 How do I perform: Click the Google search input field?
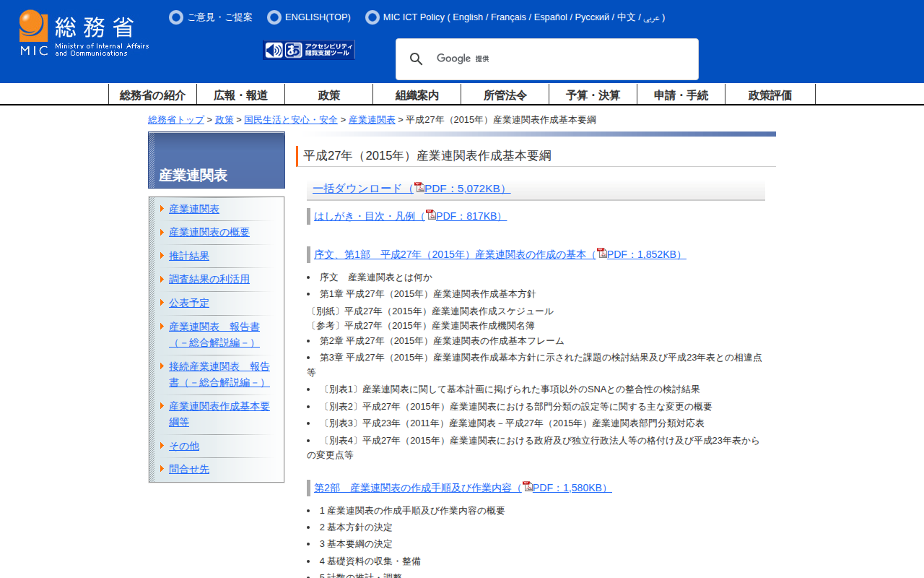point(563,59)
